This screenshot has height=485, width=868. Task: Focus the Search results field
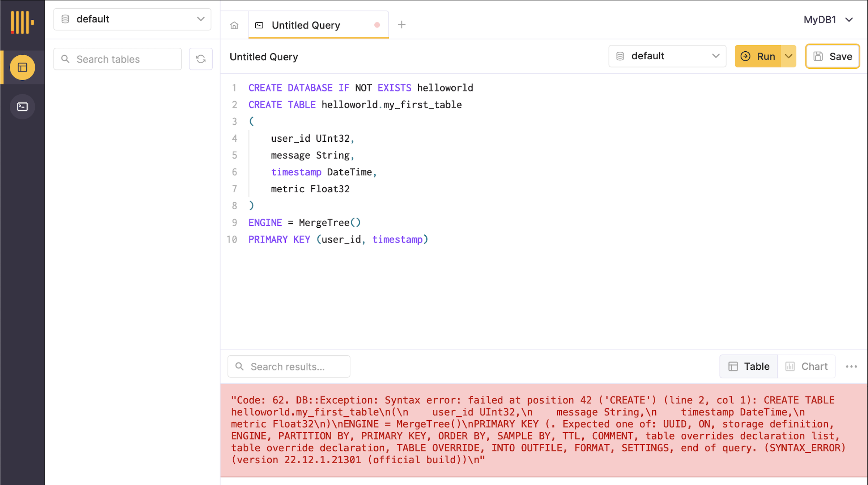click(289, 366)
